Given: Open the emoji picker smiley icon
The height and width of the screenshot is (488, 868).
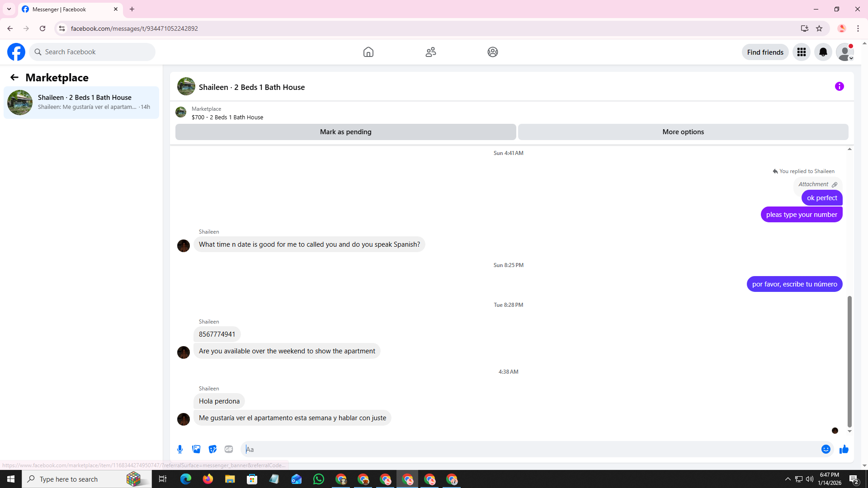Looking at the screenshot, I should tap(826, 449).
